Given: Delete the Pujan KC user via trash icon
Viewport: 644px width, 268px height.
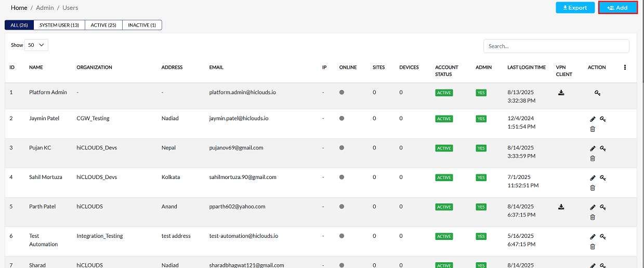Looking at the screenshot, I should [x=593, y=158].
